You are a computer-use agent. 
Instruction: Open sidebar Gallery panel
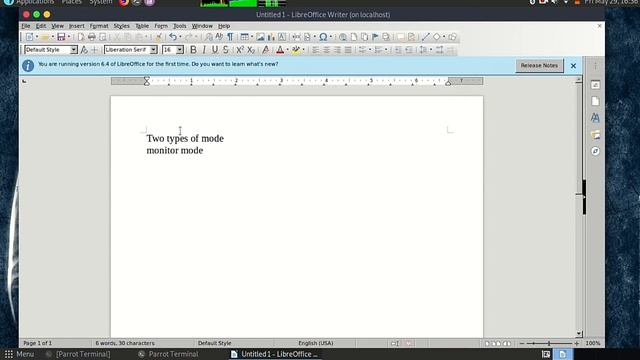pyautogui.click(x=596, y=135)
